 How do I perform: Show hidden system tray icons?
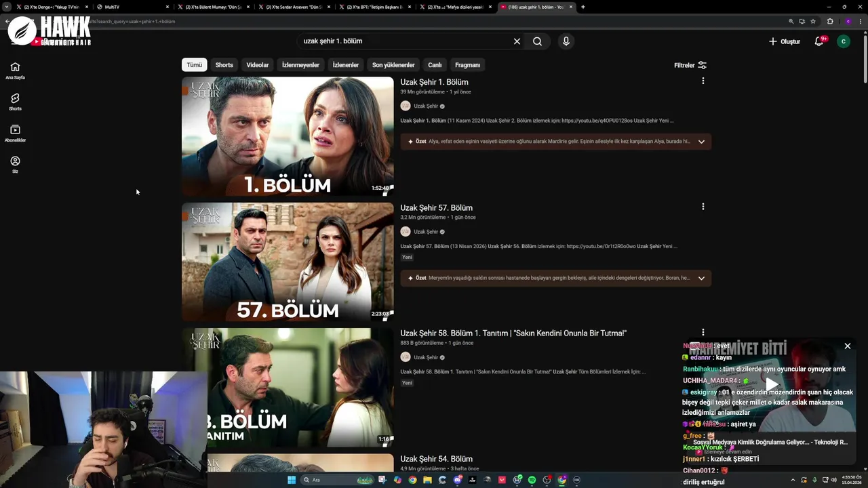[793, 480]
